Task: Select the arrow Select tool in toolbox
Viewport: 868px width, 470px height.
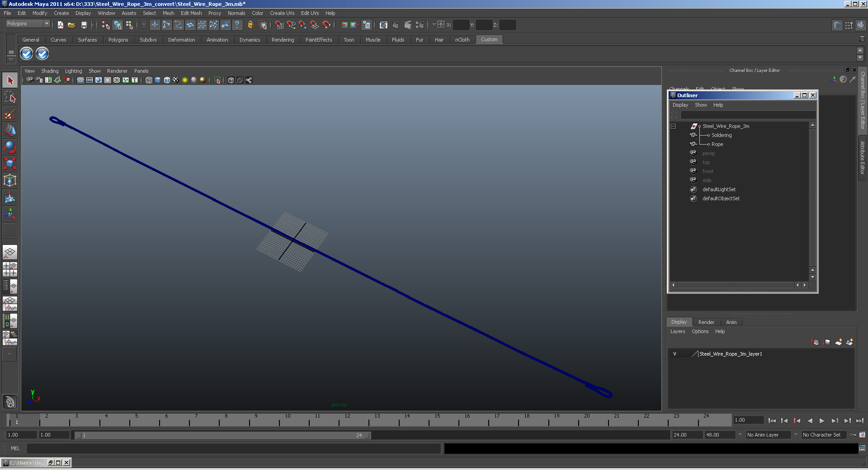Action: point(10,80)
